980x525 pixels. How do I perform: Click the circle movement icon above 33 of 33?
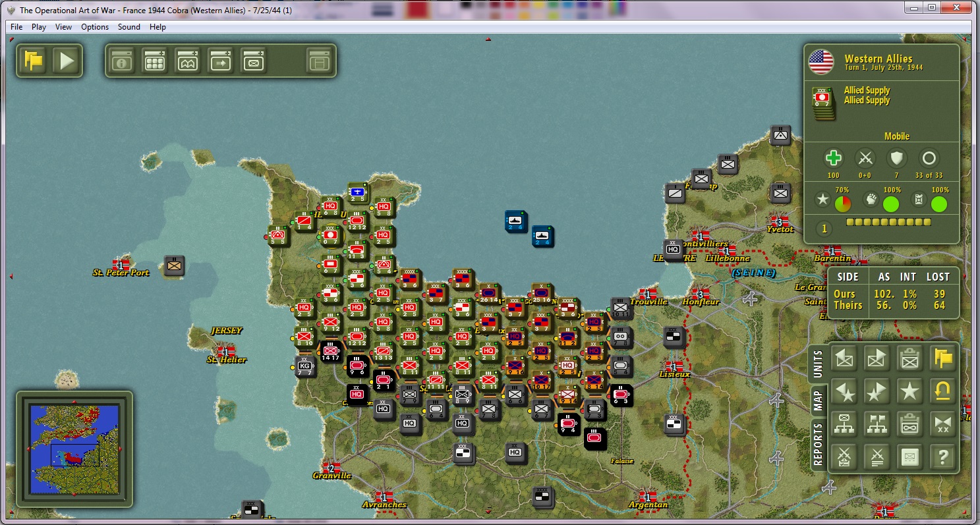pos(929,158)
